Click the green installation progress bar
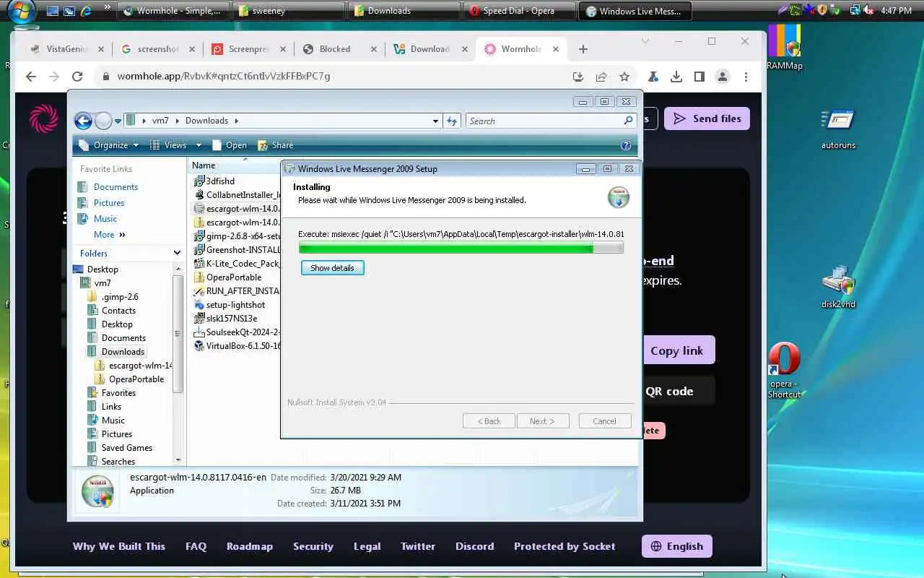The image size is (924, 578). coord(461,248)
